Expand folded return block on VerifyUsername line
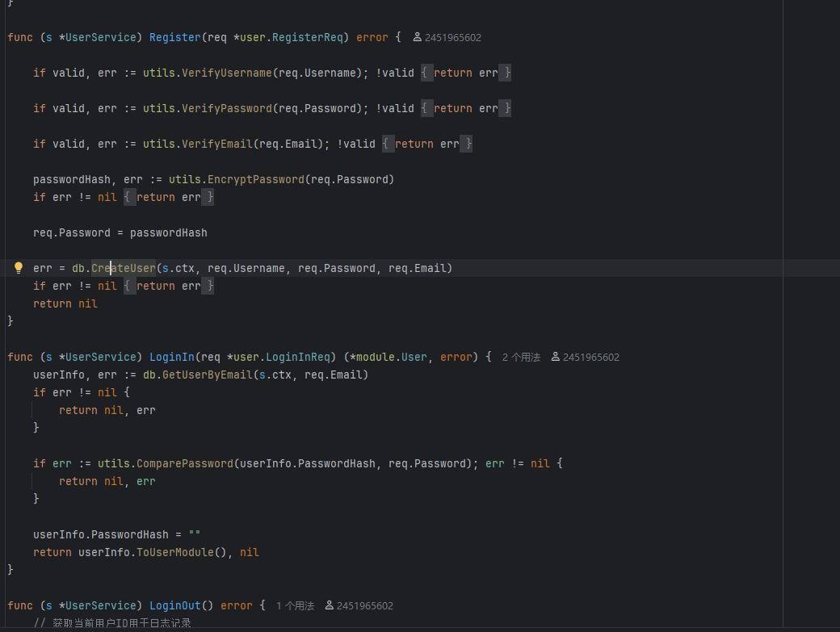This screenshot has height=632, width=840. click(466, 73)
